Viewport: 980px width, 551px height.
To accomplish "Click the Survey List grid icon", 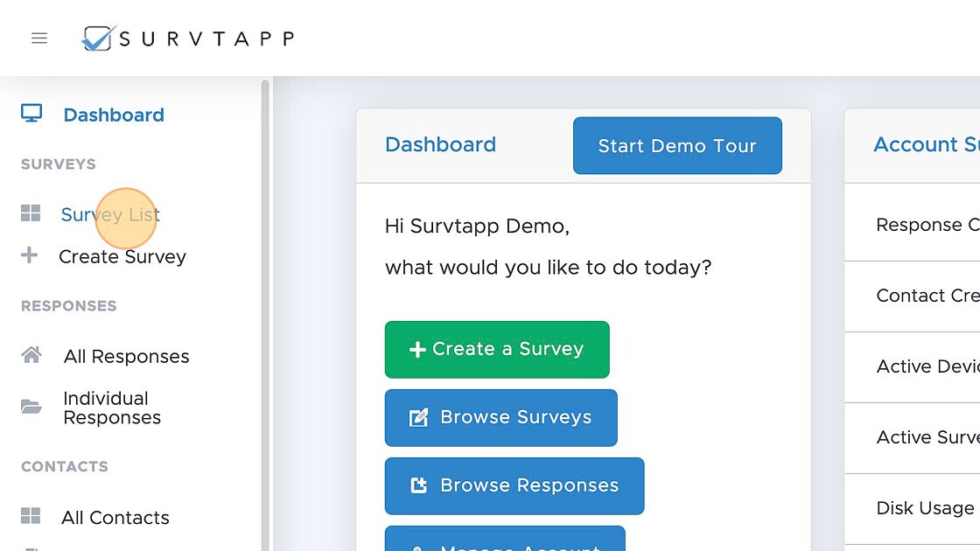I will pos(31,213).
